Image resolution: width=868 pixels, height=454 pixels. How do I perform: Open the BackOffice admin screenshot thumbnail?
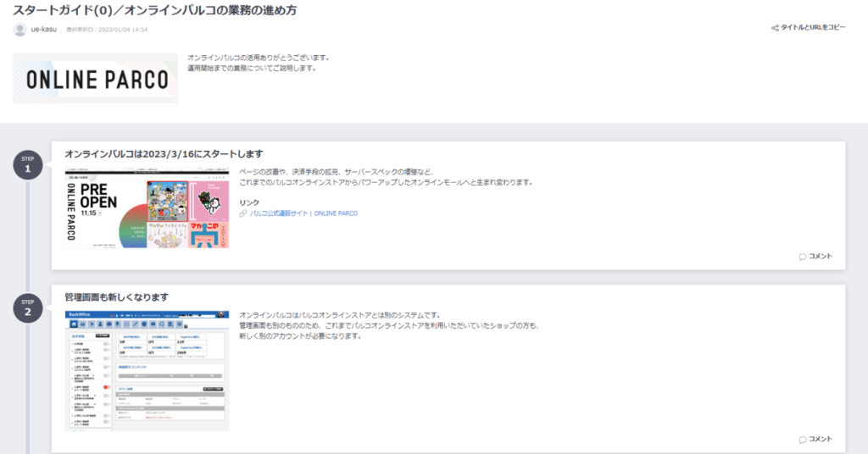coord(147,371)
